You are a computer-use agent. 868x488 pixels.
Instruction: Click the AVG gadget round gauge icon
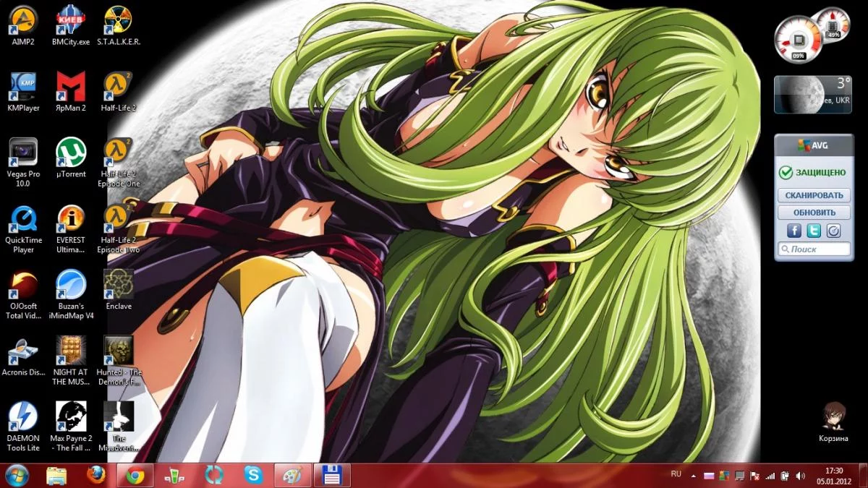coord(833,231)
